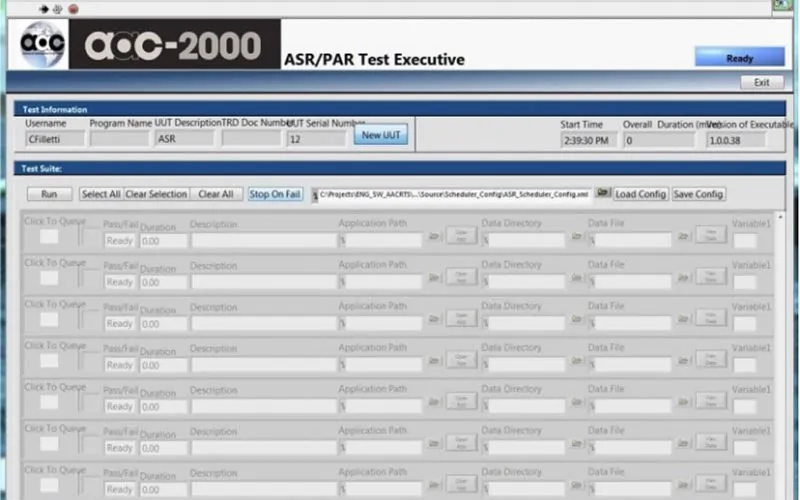Browse Data File in fourth test row
Screen dimensions: 800x500
pyautogui.click(x=683, y=360)
